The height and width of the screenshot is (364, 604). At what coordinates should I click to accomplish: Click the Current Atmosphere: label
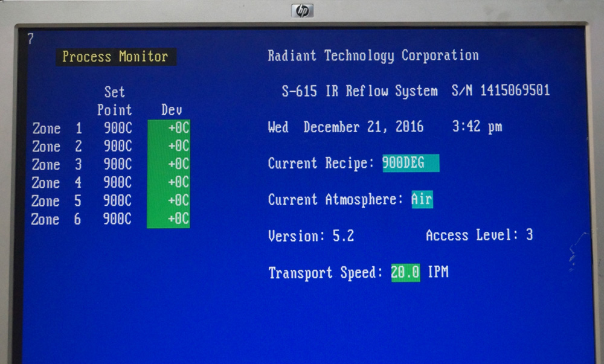pos(335,200)
